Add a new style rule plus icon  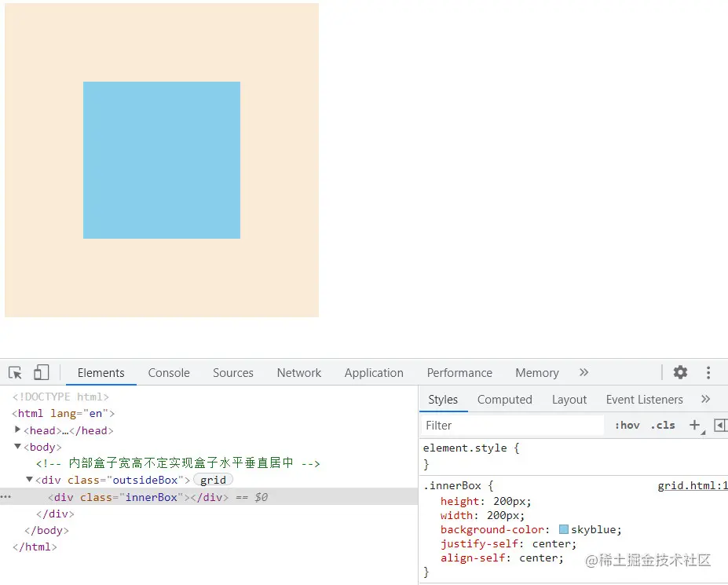coord(694,425)
